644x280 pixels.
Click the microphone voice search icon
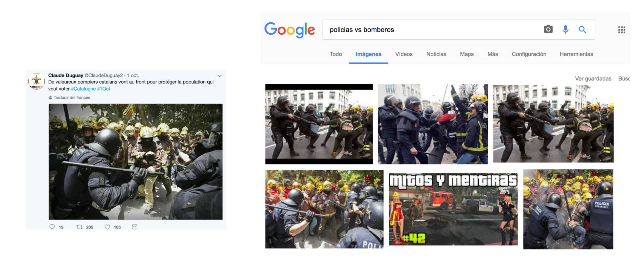click(565, 30)
